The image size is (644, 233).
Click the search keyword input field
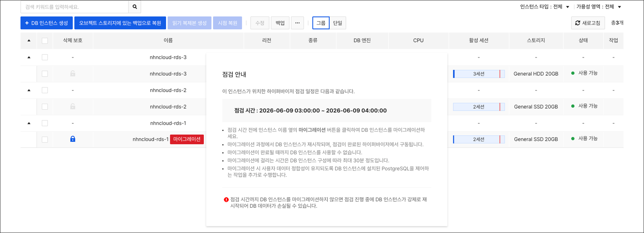(74, 7)
